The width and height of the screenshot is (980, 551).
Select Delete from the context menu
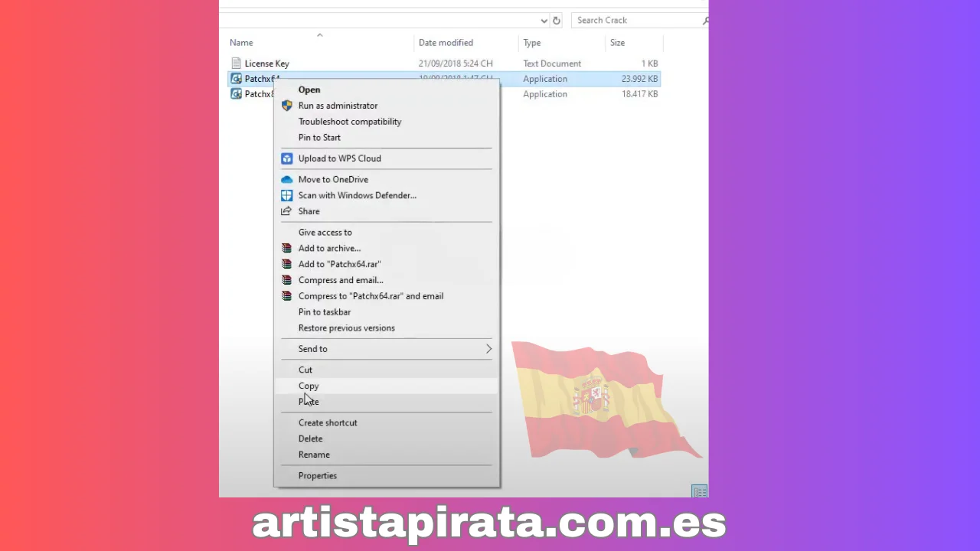click(x=310, y=439)
